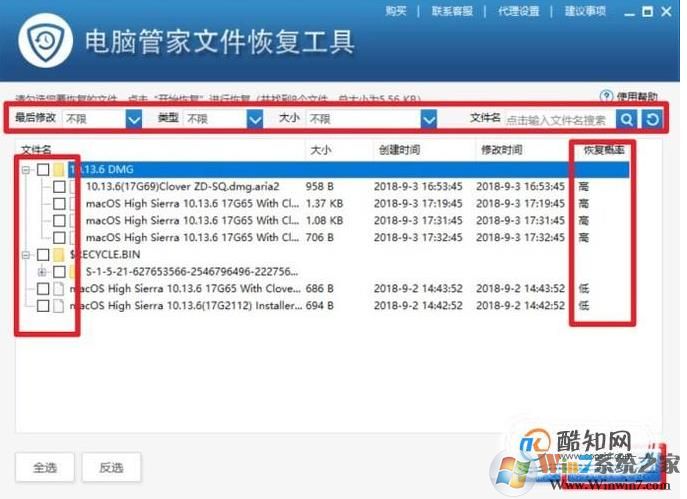
Task: Check the 958 B dmg.aria2 file checkbox
Action: click(59, 187)
